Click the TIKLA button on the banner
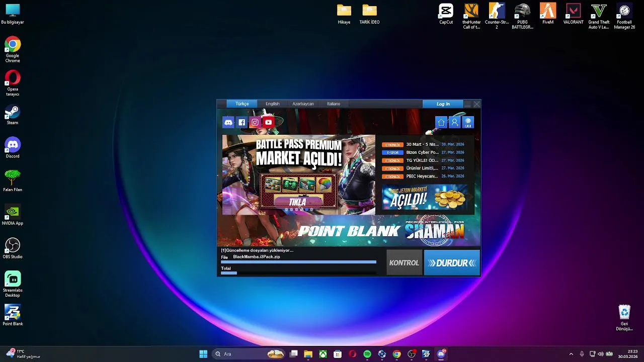The width and height of the screenshot is (644, 362). pos(298,202)
